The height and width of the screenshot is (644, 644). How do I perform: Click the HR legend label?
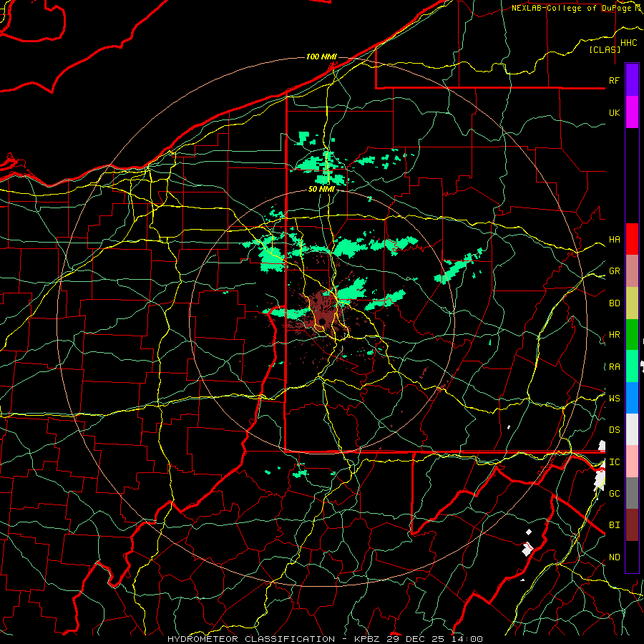[x=615, y=335]
